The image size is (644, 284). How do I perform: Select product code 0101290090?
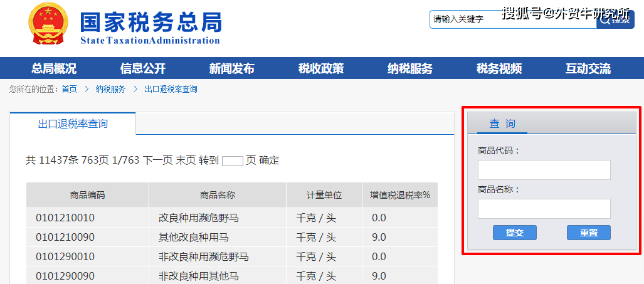tap(65, 276)
